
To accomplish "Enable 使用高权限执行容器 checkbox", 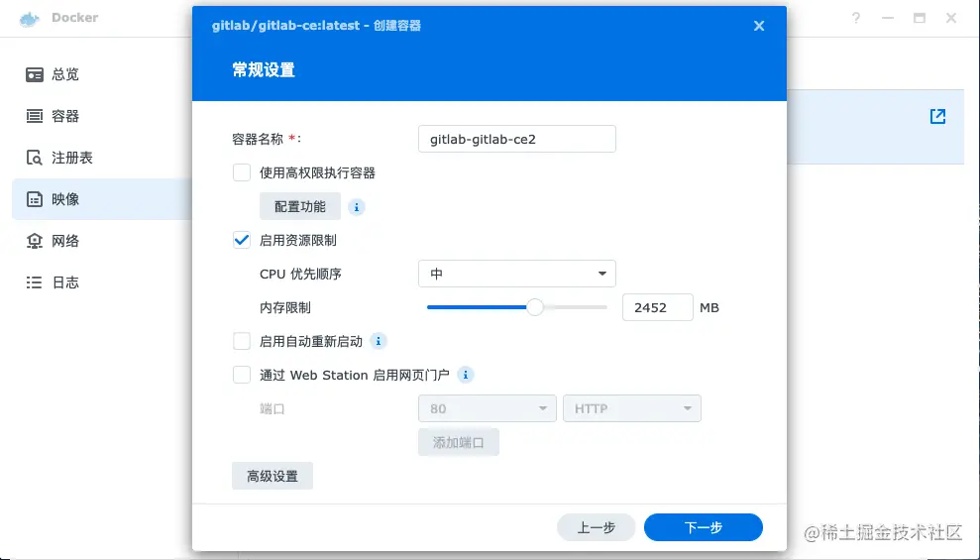I will [x=242, y=172].
